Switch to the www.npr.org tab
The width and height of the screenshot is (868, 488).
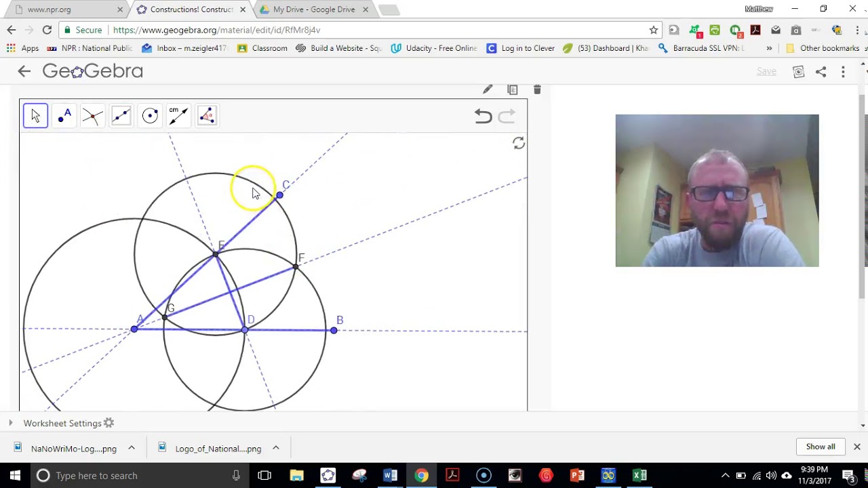click(63, 9)
